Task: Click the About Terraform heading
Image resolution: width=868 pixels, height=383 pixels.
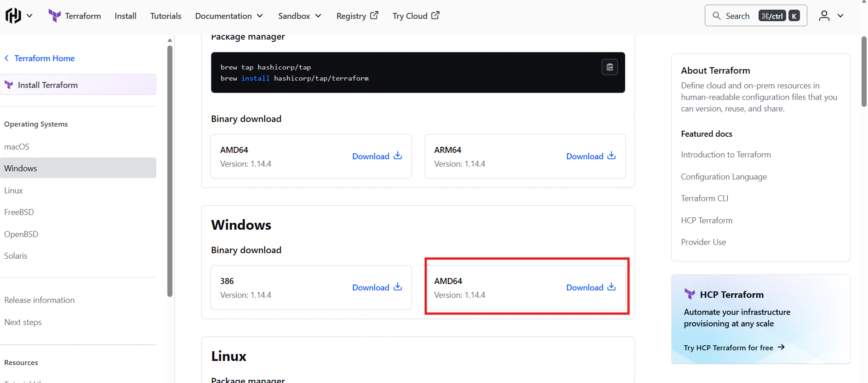Action: tap(715, 70)
